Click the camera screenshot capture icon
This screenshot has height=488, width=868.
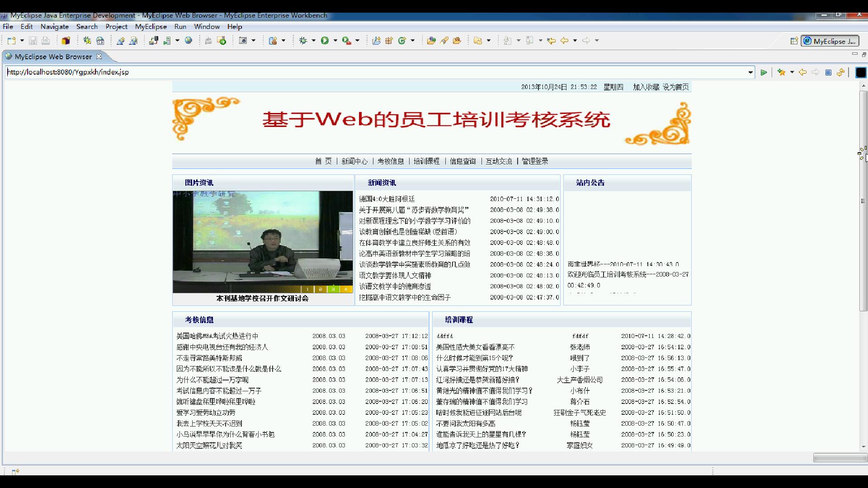point(243,41)
